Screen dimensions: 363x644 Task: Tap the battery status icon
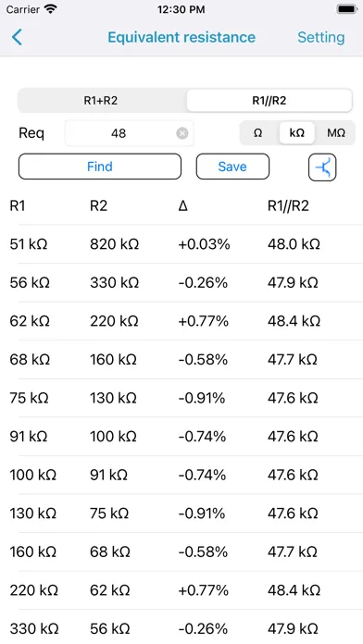[347, 9]
